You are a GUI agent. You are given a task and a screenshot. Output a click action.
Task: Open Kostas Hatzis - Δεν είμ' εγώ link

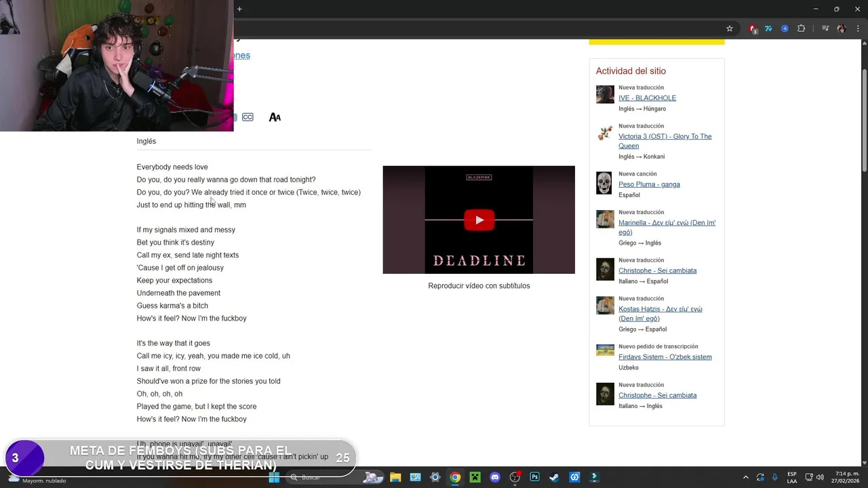660,314
